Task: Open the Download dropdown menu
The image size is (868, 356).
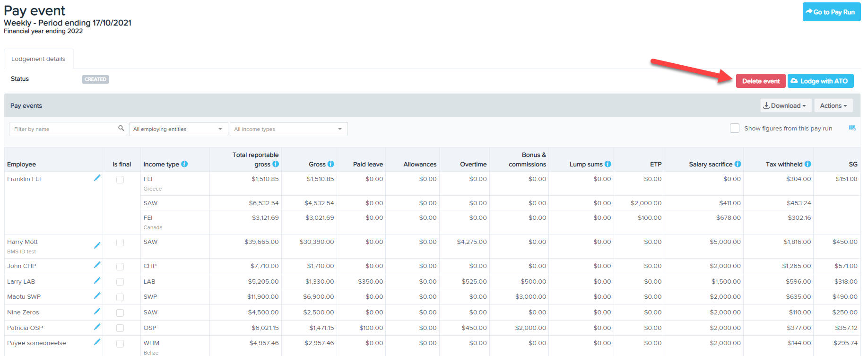Action: [x=785, y=105]
